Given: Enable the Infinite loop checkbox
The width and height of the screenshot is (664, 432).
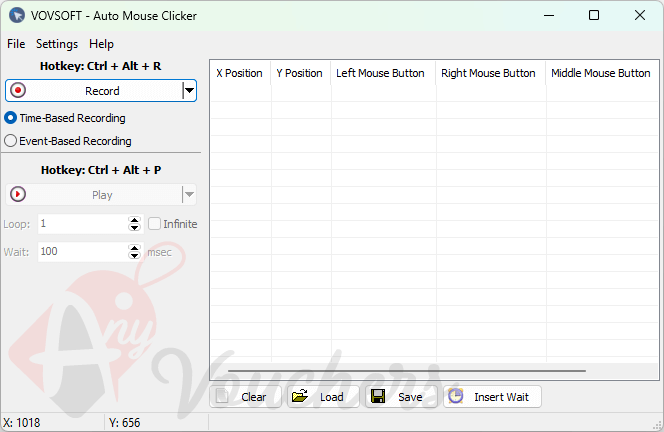Looking at the screenshot, I should (x=154, y=224).
